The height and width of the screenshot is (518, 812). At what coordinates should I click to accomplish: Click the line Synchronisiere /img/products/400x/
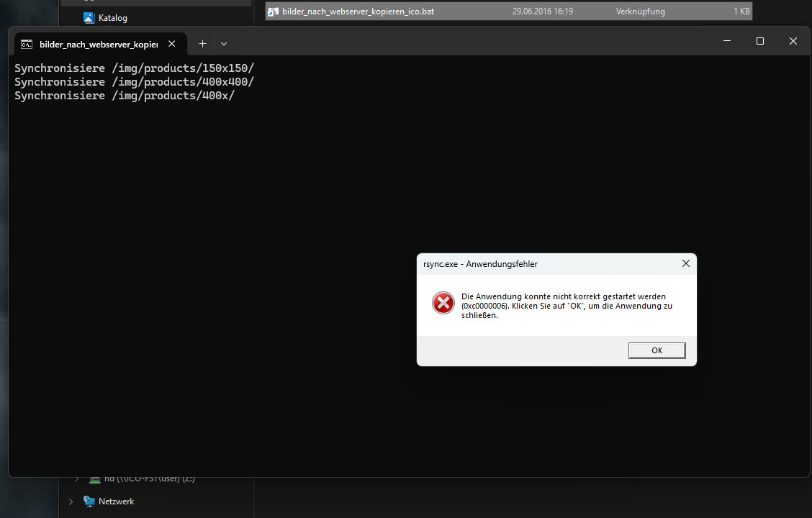point(125,96)
